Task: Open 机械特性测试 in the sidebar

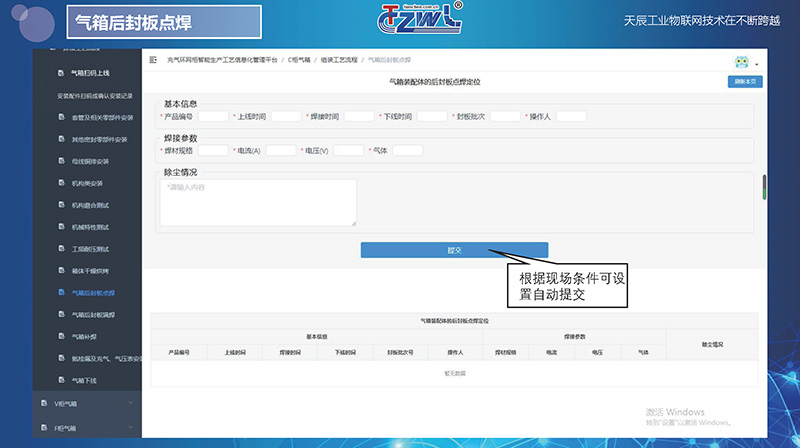Action: (x=90, y=228)
